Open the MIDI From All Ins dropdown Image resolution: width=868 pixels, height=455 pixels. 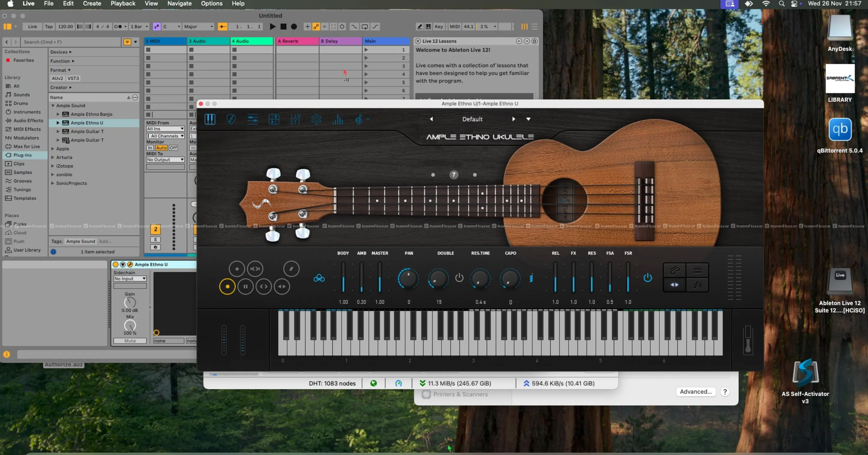click(165, 129)
